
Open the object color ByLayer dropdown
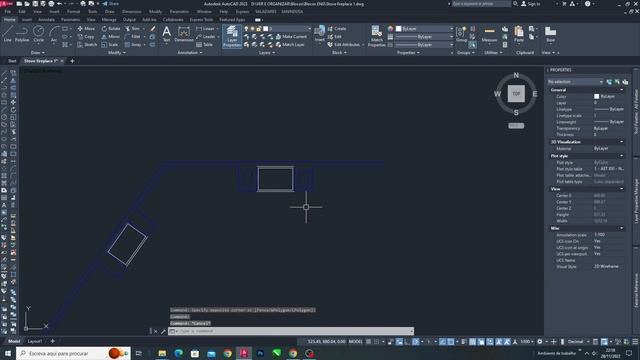tap(424, 29)
